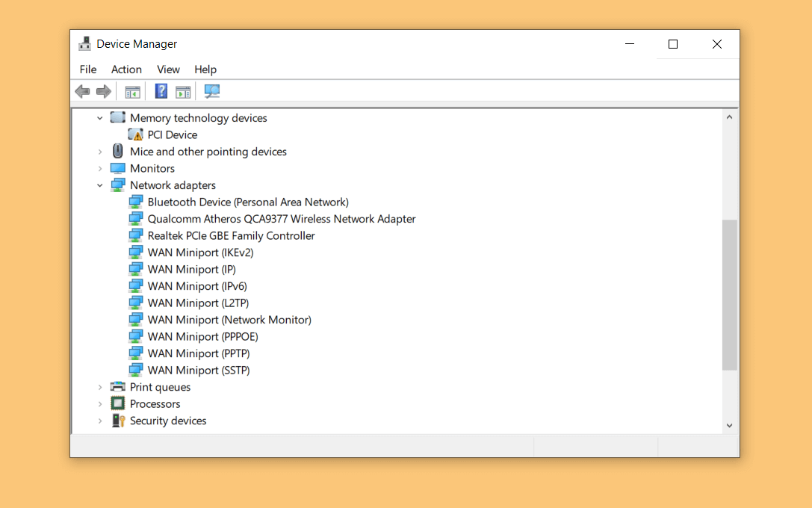This screenshot has height=508, width=812.
Task: Click the Back arrow toolbar icon
Action: [x=82, y=92]
